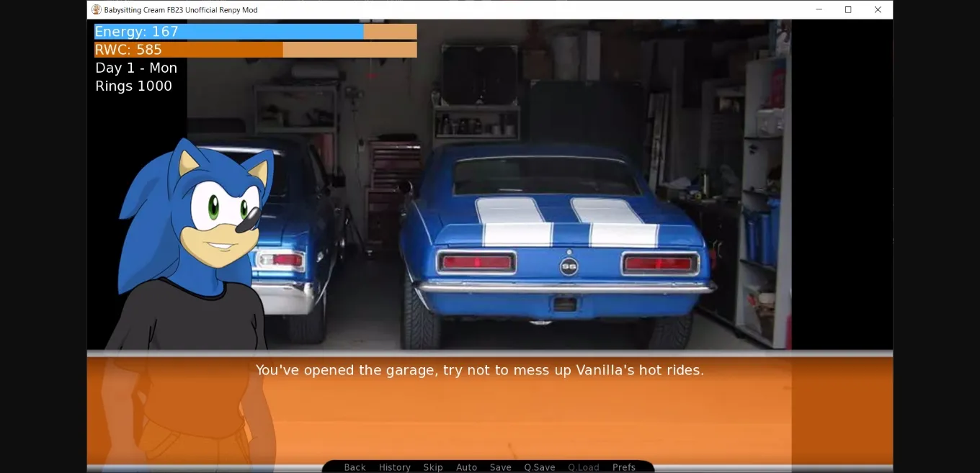Click the SS badge on the blue car
Screen dimensions: 980x473
(x=569, y=266)
